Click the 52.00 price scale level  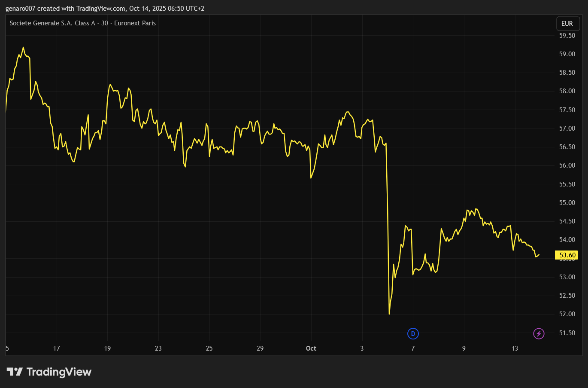point(567,314)
